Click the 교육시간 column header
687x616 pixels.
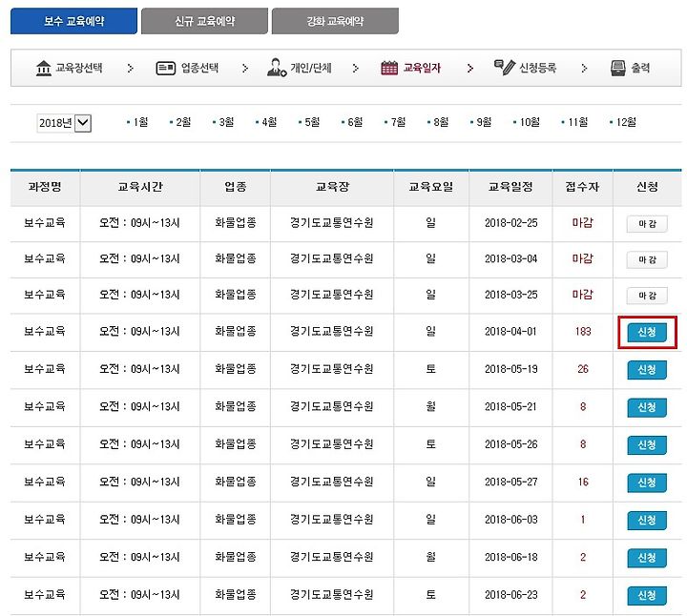point(139,188)
